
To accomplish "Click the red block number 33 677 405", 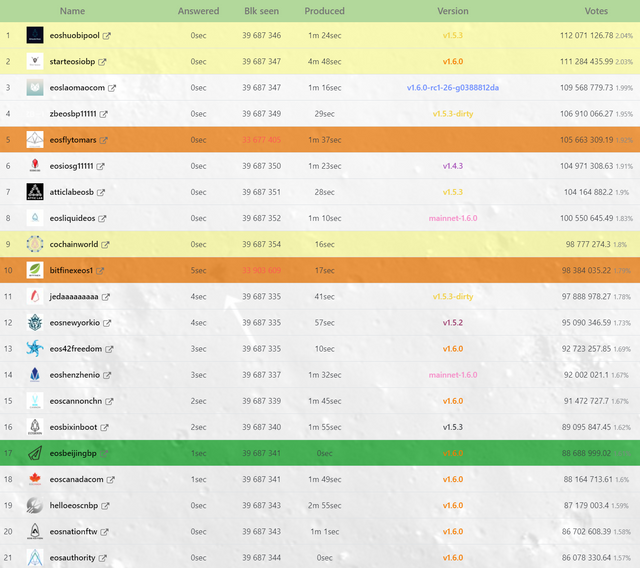I will (x=262, y=140).
